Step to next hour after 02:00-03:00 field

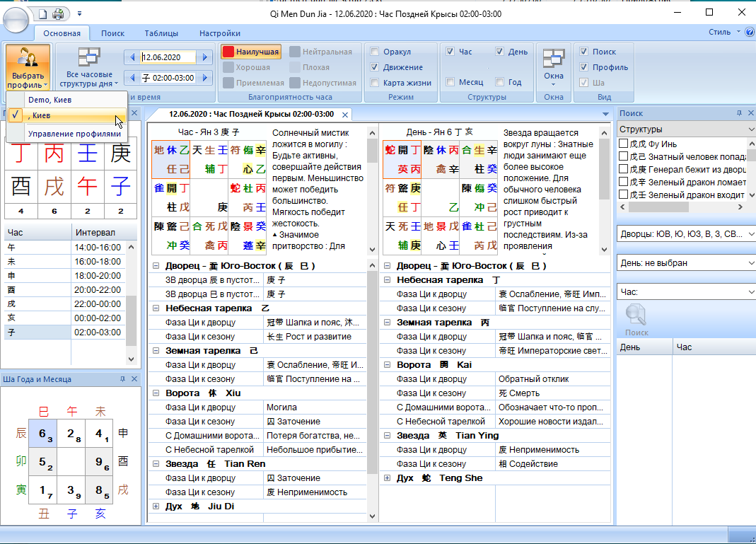(205, 78)
